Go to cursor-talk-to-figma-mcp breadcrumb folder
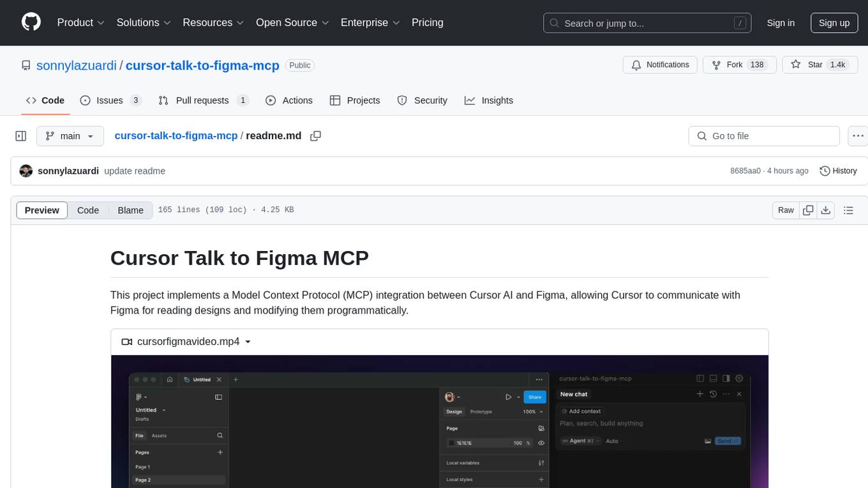The image size is (868, 488). (176, 136)
